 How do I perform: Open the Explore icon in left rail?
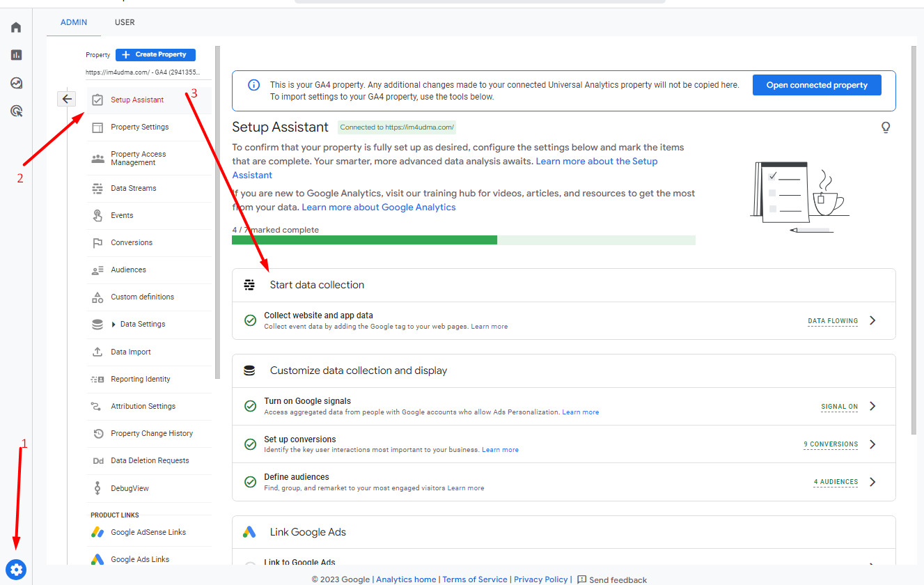click(x=16, y=83)
